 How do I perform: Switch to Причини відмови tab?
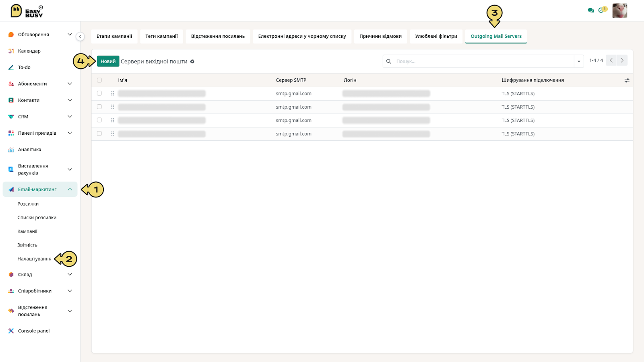pyautogui.click(x=380, y=36)
